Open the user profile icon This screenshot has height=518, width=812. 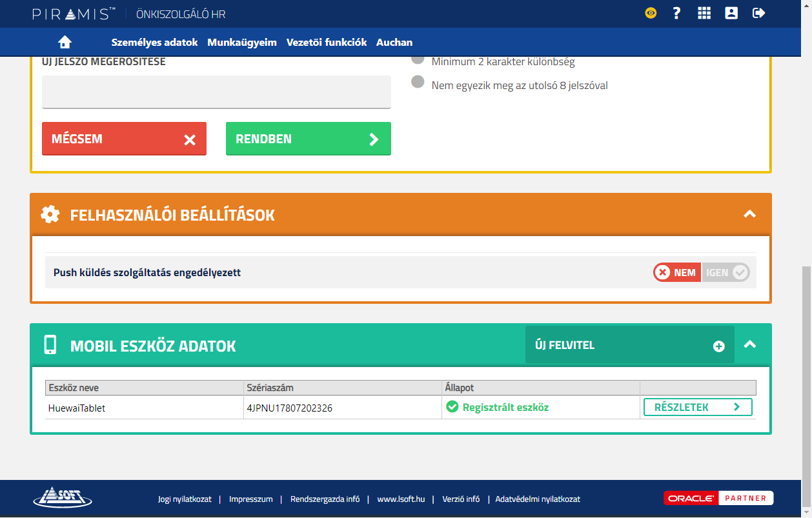pyautogui.click(x=731, y=13)
